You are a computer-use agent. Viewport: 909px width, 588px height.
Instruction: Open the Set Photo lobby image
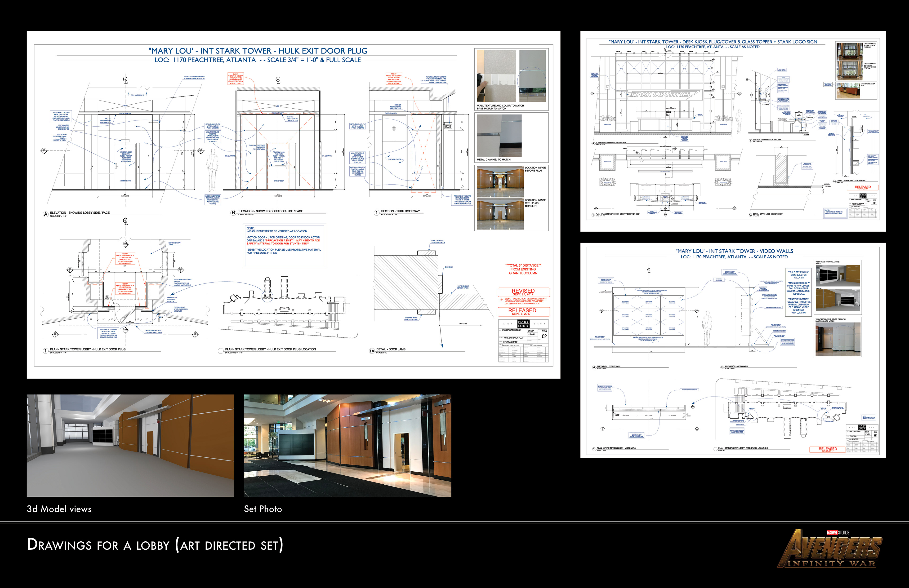tap(347, 445)
